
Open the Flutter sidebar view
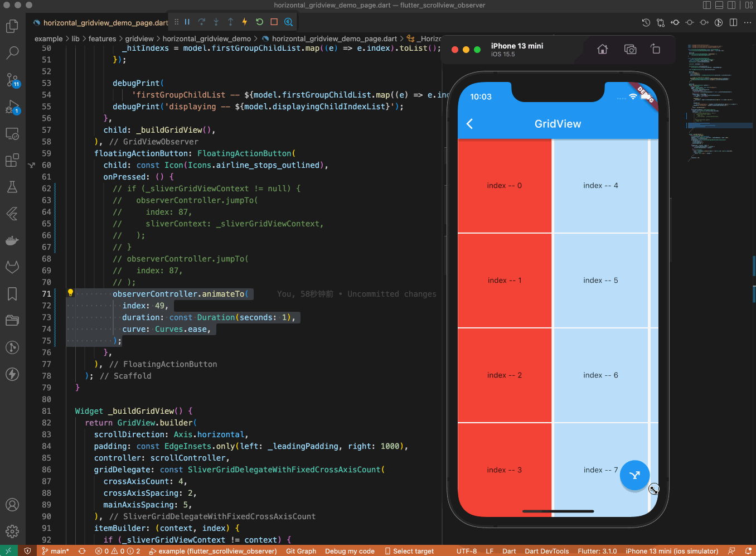click(12, 214)
